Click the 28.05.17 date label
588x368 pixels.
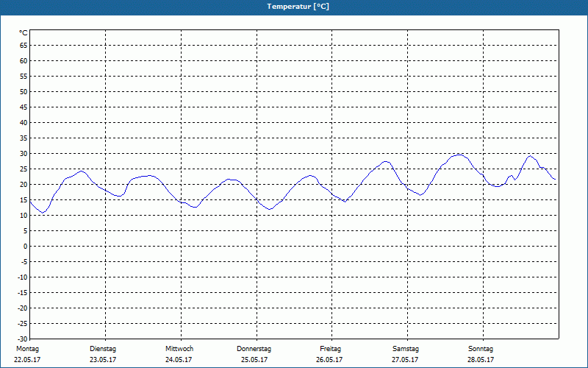[481, 360]
